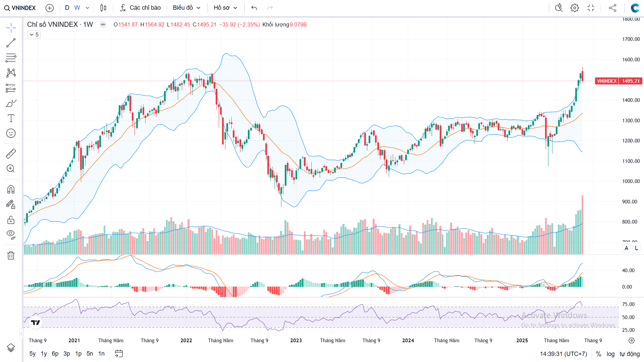Screen dimensions: 644x362
Task: Switch to the D daily timeframe
Action: click(67, 8)
